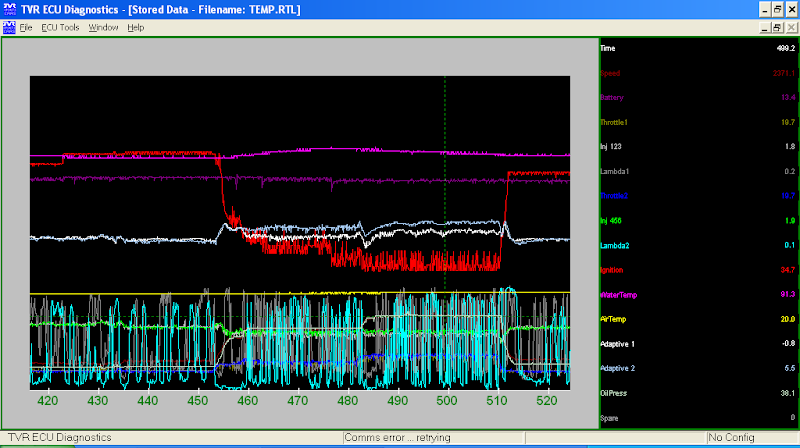Click the TVR ECU Diagnostics status bar label
This screenshot has width=800, height=448.
point(60,438)
